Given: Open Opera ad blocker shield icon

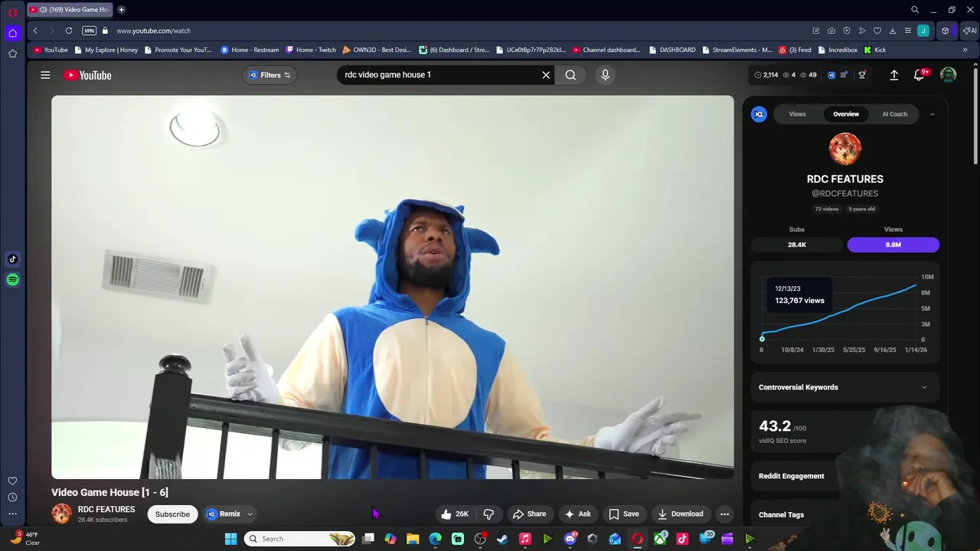Looking at the screenshot, I should [847, 31].
